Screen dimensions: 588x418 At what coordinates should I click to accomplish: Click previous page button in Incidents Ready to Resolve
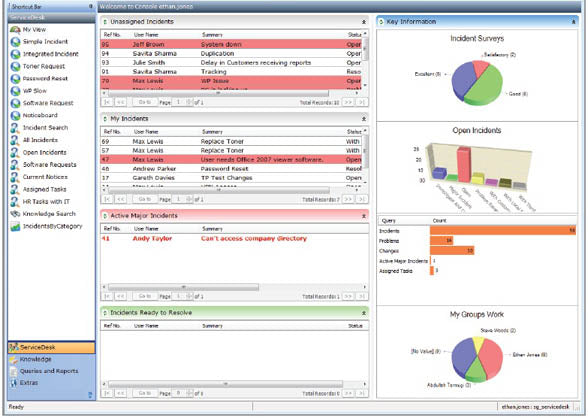[x=120, y=394]
